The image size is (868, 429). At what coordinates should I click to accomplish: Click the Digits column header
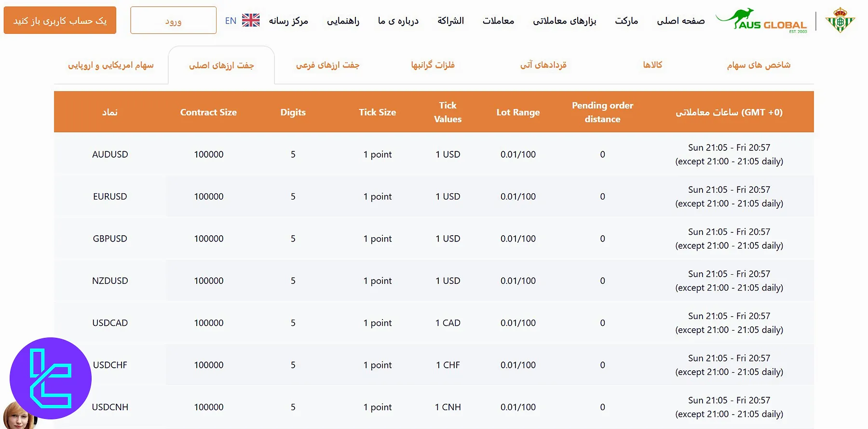tap(293, 112)
